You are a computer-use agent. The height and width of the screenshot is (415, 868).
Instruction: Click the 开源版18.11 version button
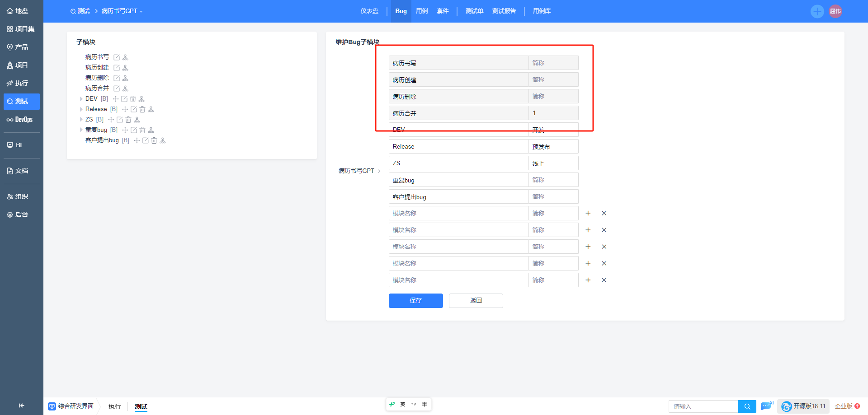coord(803,406)
